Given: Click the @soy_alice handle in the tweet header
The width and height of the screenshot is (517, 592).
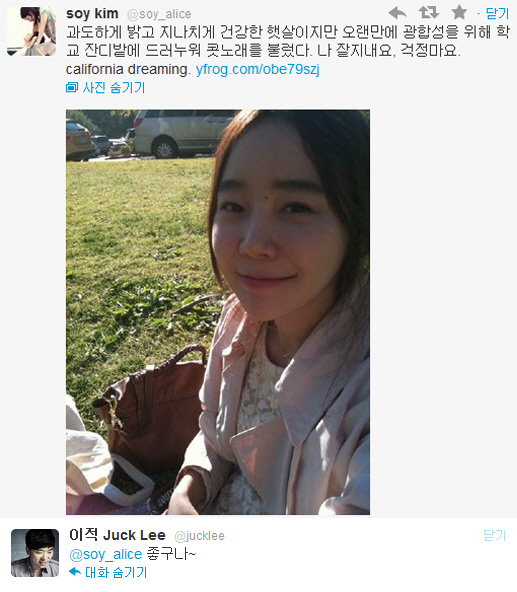Looking at the screenshot, I should (x=159, y=14).
